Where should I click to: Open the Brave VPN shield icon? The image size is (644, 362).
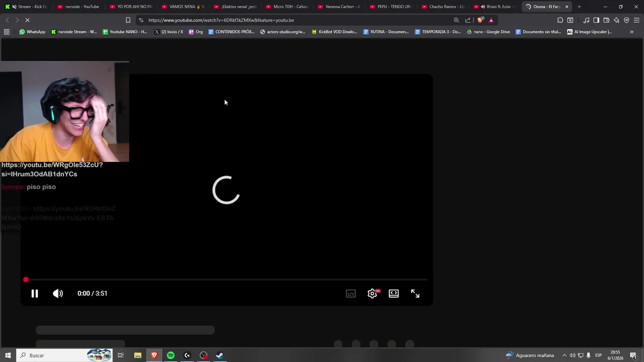626,20
